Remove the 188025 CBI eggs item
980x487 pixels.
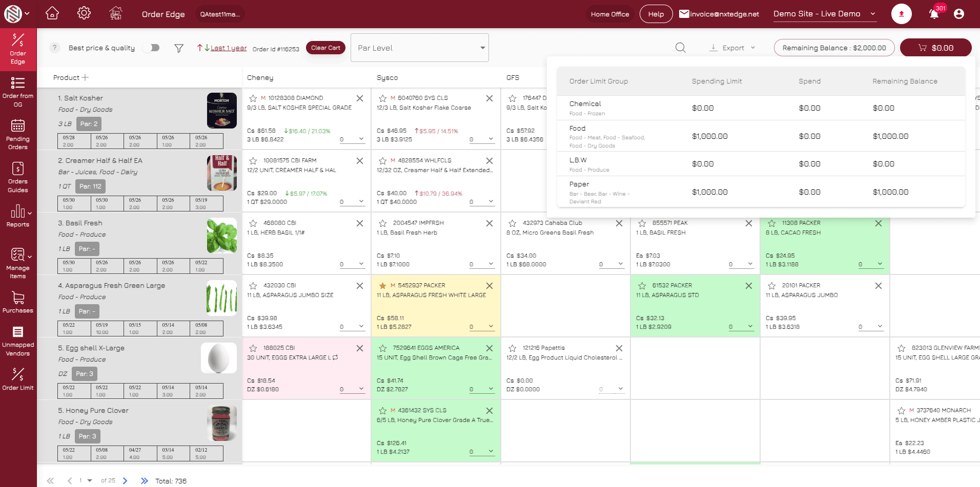click(360, 348)
